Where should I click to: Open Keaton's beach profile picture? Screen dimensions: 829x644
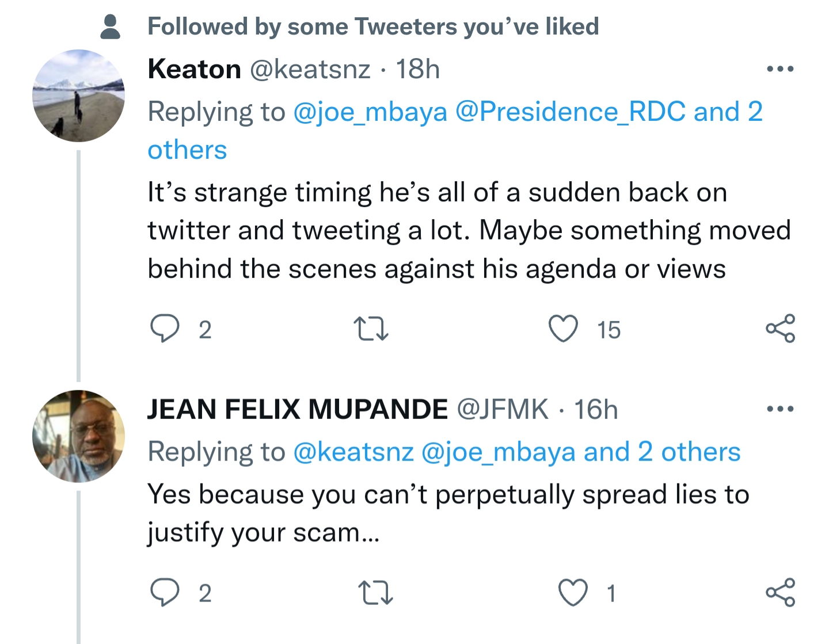(x=78, y=96)
